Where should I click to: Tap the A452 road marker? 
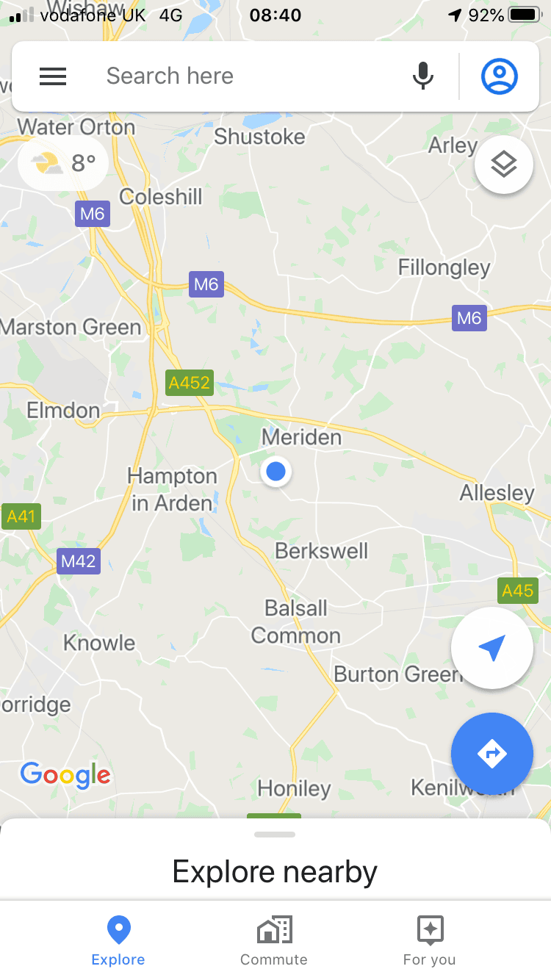point(190,383)
